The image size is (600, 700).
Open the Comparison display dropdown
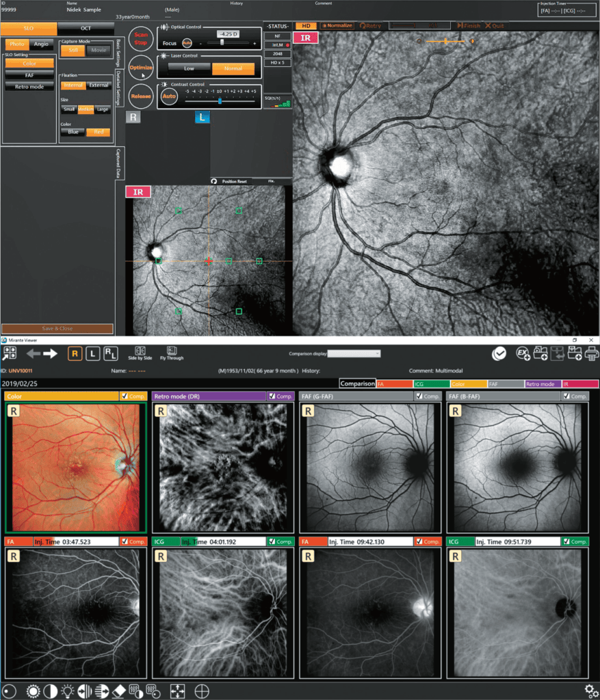point(354,353)
